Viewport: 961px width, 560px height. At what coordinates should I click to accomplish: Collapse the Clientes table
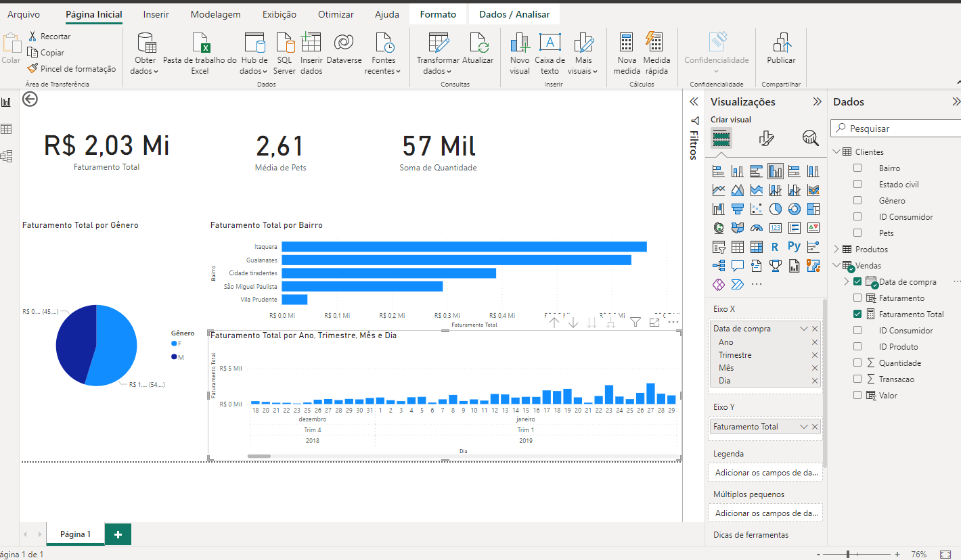[836, 151]
